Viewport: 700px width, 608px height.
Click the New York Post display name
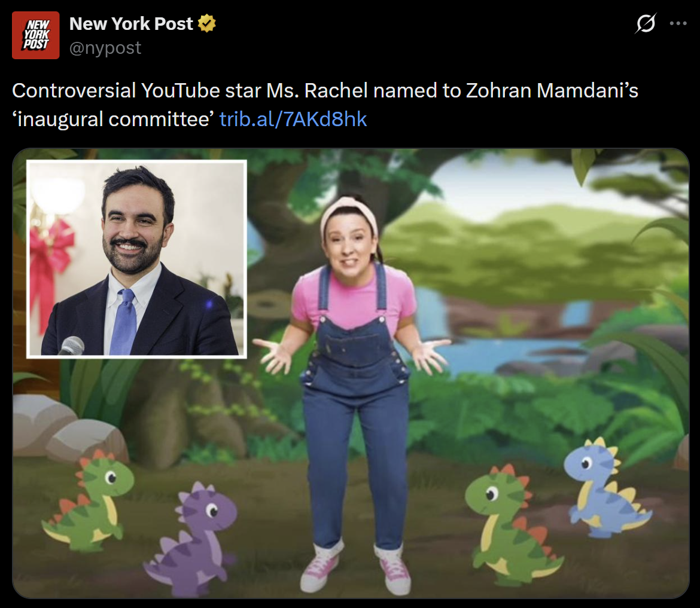coord(131,24)
